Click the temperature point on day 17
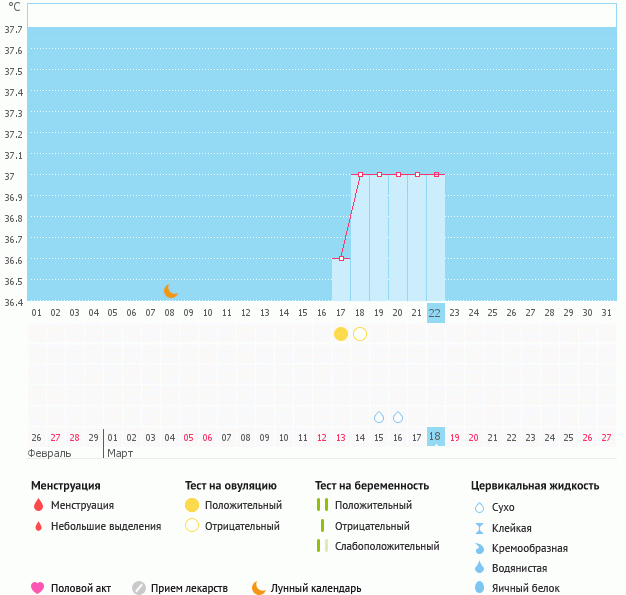This screenshot has height=595, width=626. 341,259
